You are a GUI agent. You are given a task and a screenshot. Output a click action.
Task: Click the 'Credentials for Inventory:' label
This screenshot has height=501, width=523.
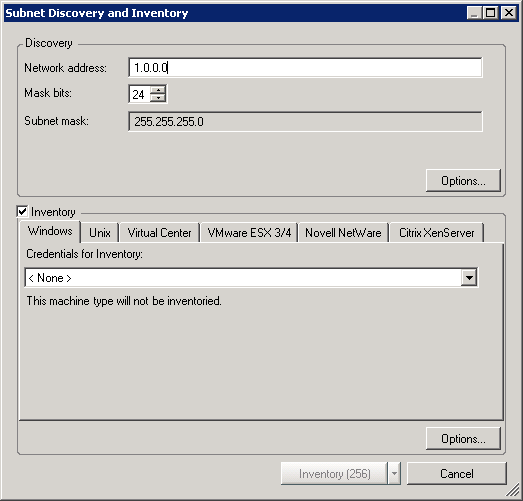pyautogui.click(x=84, y=254)
